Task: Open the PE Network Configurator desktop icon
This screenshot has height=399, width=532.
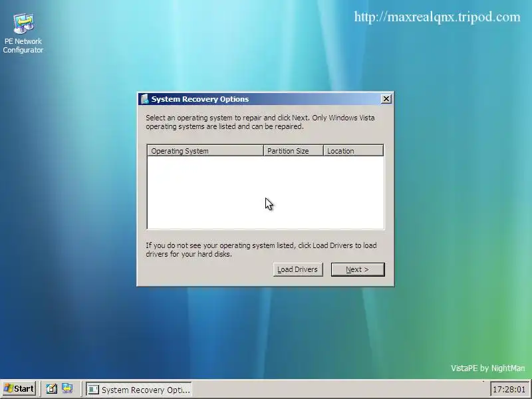Action: point(23,33)
